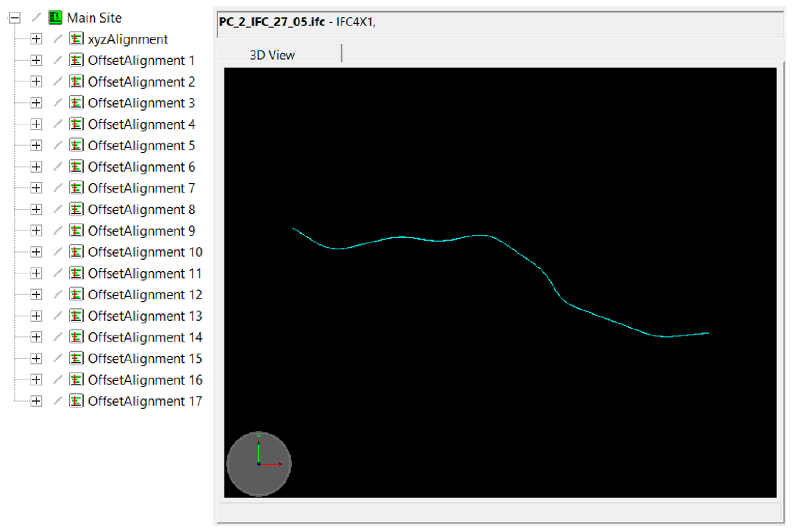Toggle slash visibility mark for xyzAlignment

point(58,39)
